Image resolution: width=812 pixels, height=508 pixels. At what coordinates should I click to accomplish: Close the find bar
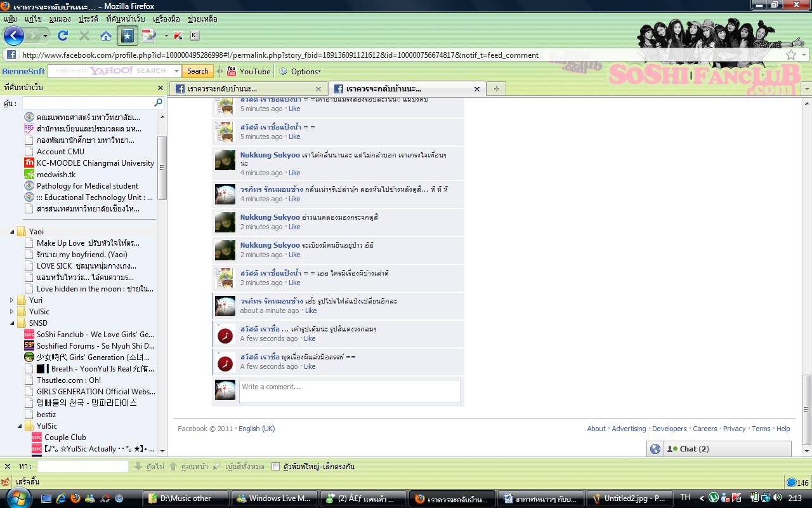(x=8, y=466)
